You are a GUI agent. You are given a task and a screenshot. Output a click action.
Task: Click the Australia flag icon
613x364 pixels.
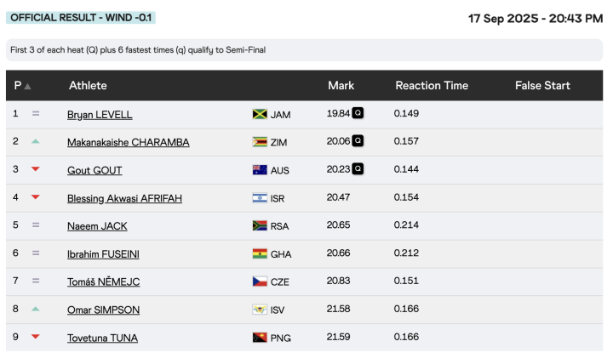pos(260,170)
